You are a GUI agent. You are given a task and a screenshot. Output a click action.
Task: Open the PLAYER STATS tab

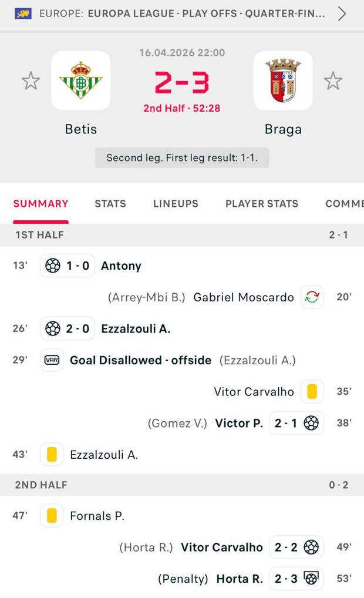coord(262,204)
